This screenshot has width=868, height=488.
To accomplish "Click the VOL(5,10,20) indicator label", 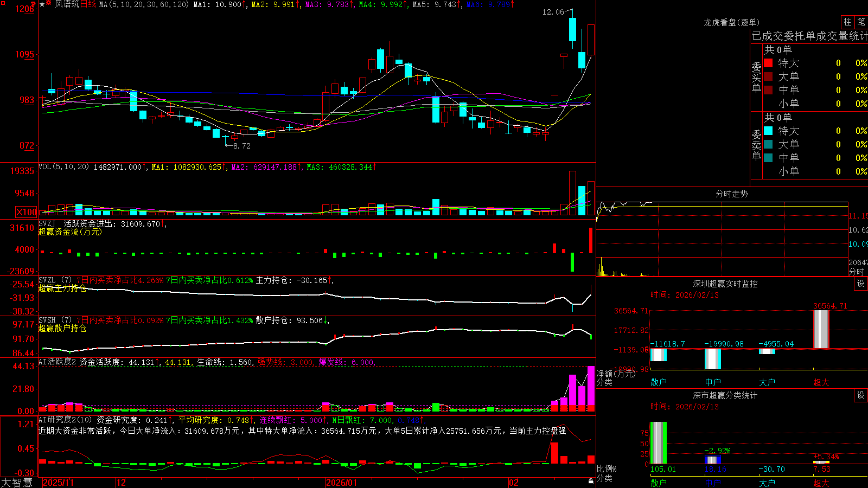I will (x=63, y=167).
